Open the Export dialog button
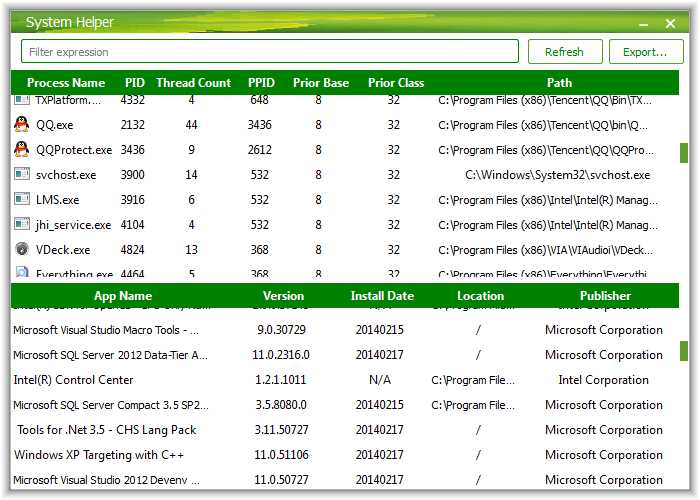The image size is (700, 500). pos(646,52)
